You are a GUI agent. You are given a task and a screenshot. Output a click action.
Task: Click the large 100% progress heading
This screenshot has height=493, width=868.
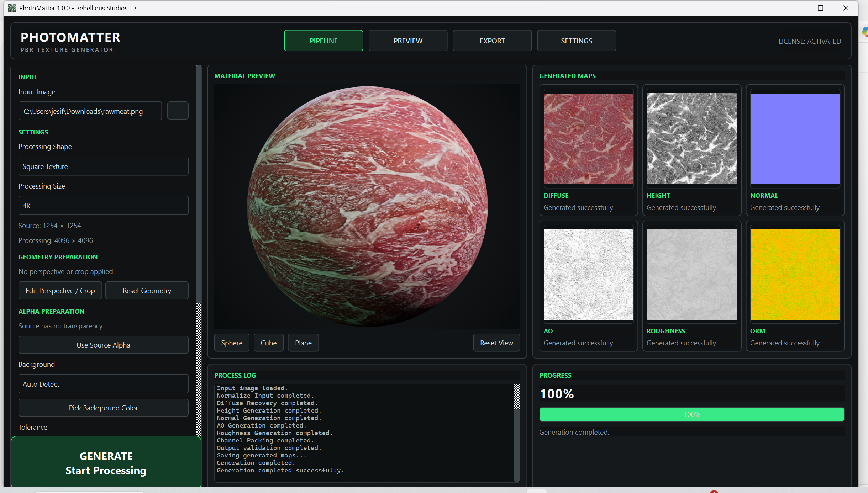click(557, 393)
